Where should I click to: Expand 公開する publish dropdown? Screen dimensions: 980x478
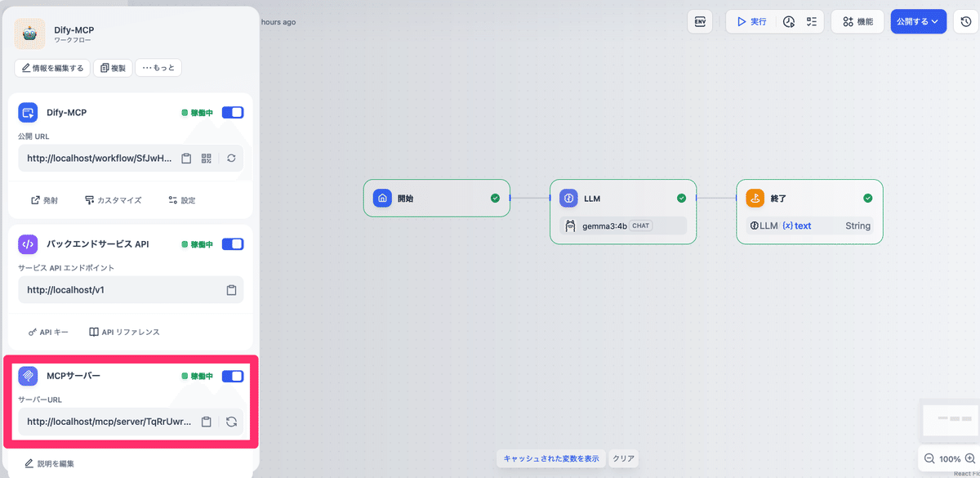(919, 21)
